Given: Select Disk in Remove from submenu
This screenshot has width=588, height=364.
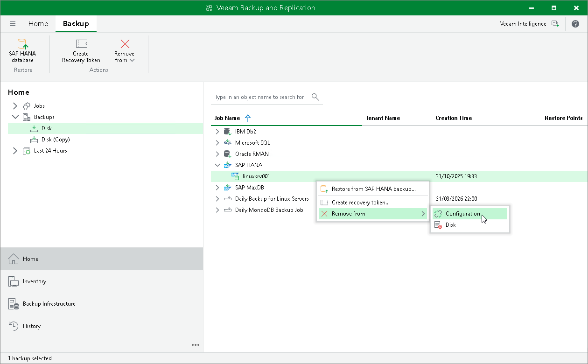Looking at the screenshot, I should [x=469, y=225].
